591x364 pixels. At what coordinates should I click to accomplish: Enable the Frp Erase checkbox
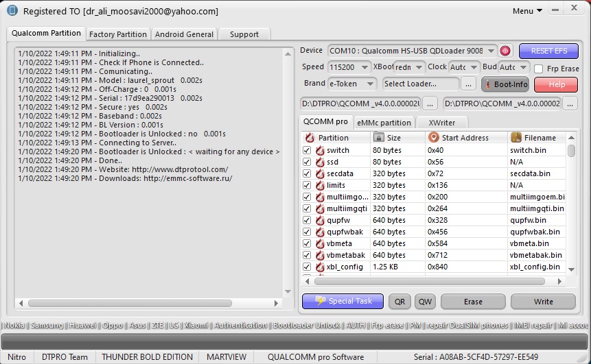tap(539, 69)
